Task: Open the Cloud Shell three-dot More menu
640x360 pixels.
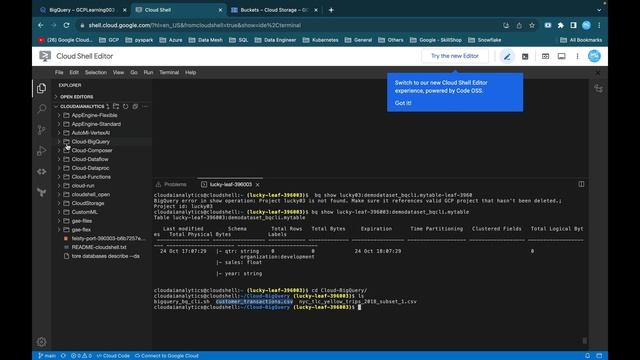Action: pyautogui.click(x=577, y=56)
